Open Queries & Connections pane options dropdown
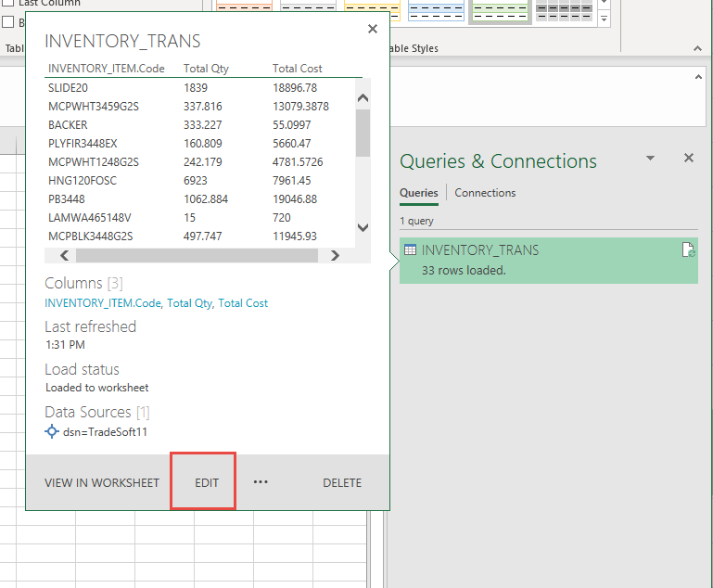713x588 pixels. point(650,159)
